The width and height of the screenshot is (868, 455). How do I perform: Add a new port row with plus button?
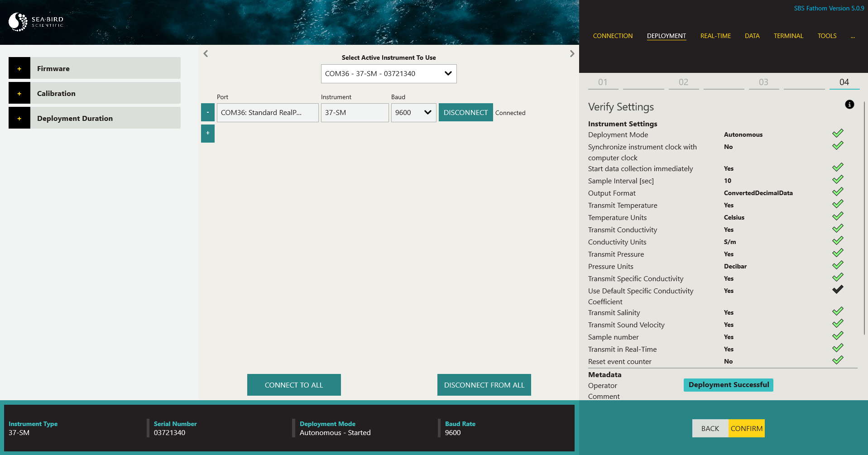(x=208, y=133)
